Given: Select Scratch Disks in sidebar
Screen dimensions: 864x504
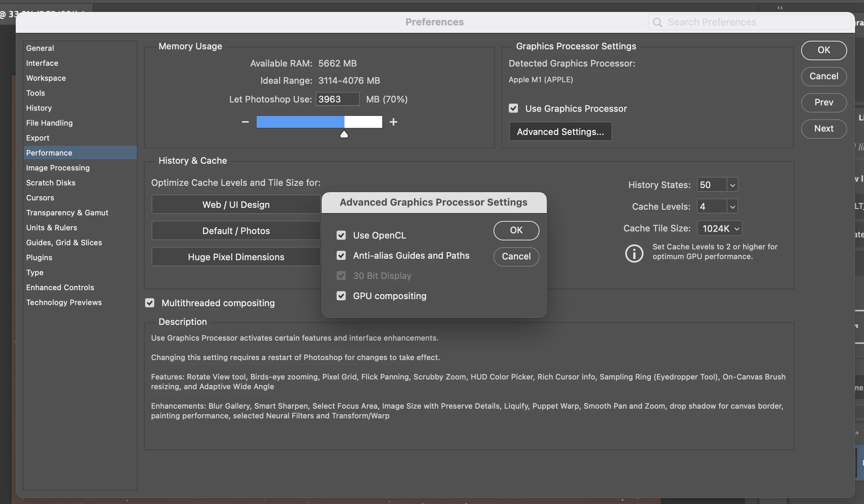Looking at the screenshot, I should (x=51, y=183).
